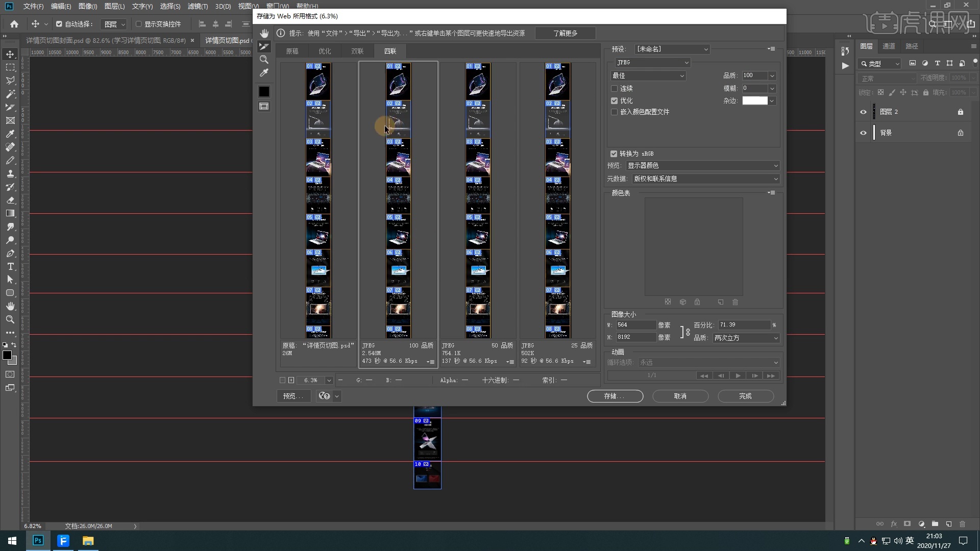Uncheck the 优化 optimize checkbox
Screen dimensions: 980x551
(x=615, y=101)
